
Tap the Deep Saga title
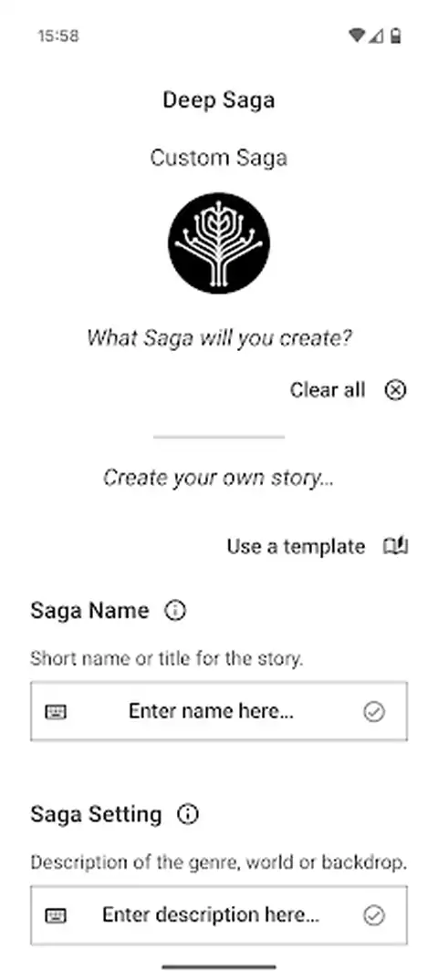[x=219, y=100]
